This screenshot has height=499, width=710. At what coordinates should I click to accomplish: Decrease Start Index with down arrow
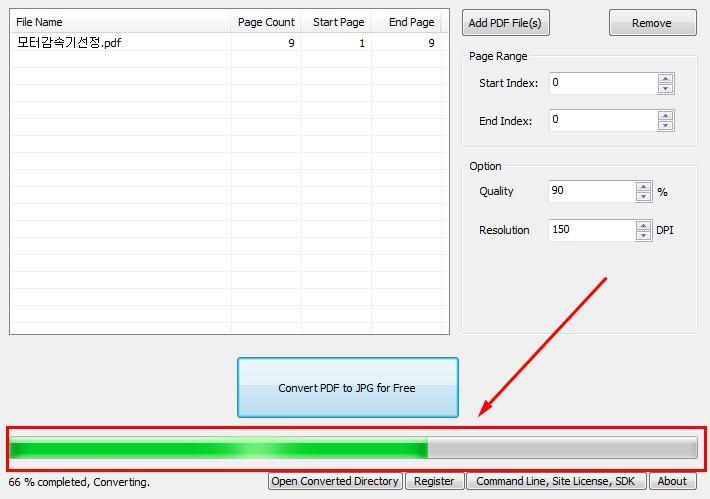point(666,89)
